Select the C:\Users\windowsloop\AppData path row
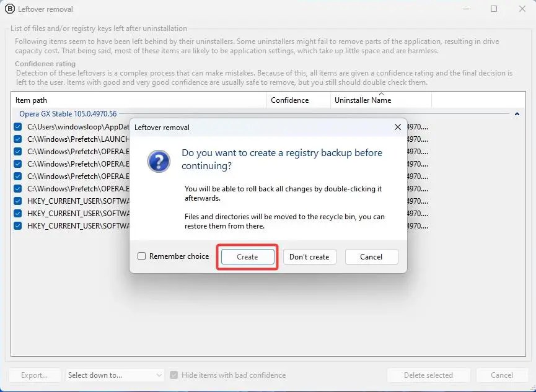This screenshot has width=536, height=392. (x=78, y=127)
